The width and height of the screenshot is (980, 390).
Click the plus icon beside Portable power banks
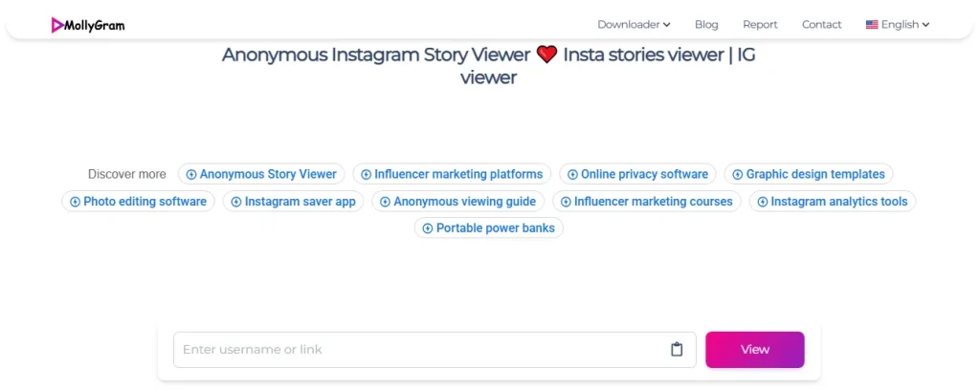coord(428,228)
